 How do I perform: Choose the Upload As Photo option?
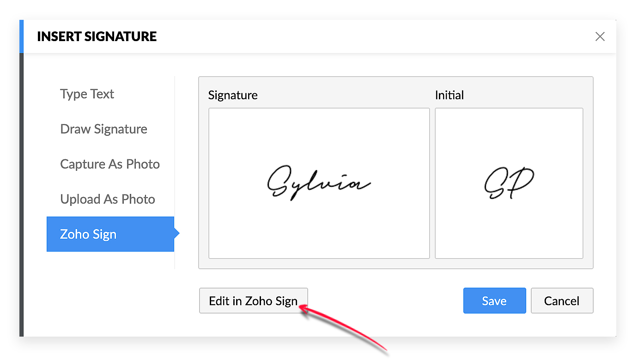click(108, 199)
